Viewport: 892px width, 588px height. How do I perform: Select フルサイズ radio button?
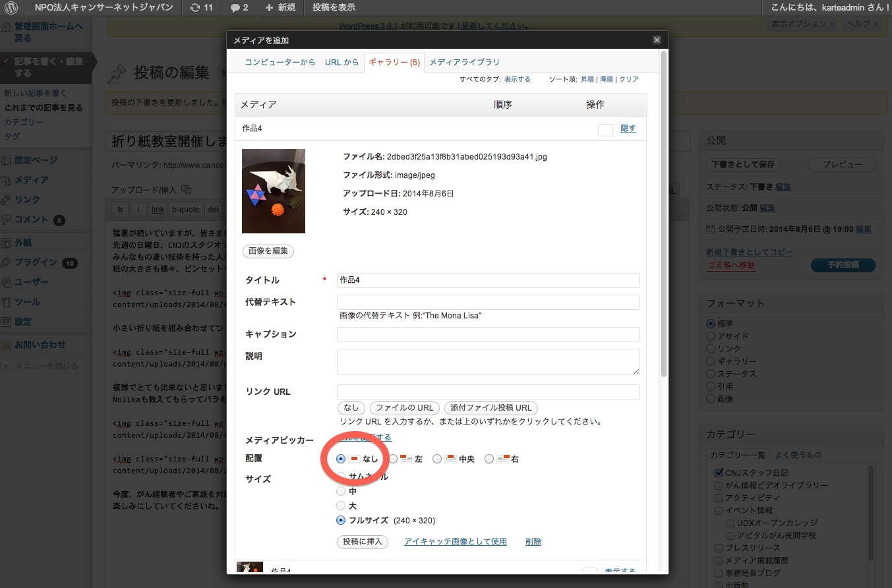341,520
